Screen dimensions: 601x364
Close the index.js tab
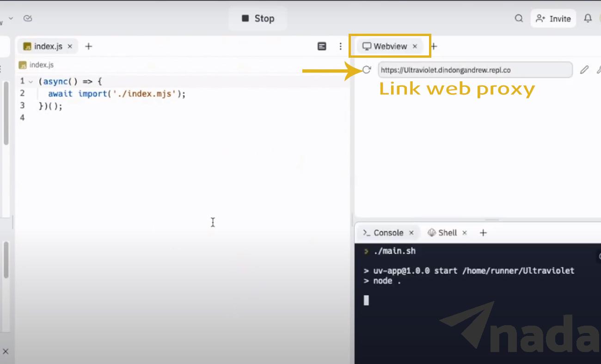70,46
